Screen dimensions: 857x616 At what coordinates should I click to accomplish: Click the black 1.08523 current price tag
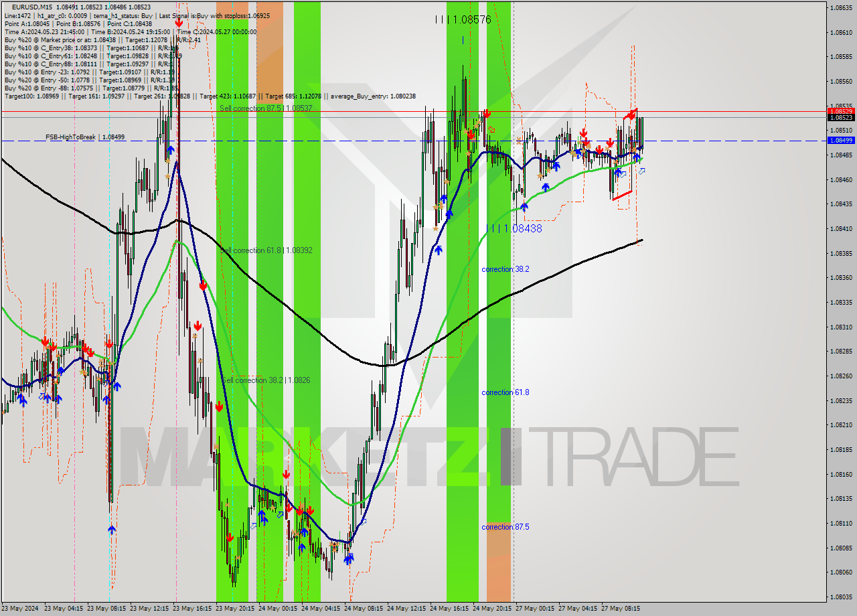840,117
